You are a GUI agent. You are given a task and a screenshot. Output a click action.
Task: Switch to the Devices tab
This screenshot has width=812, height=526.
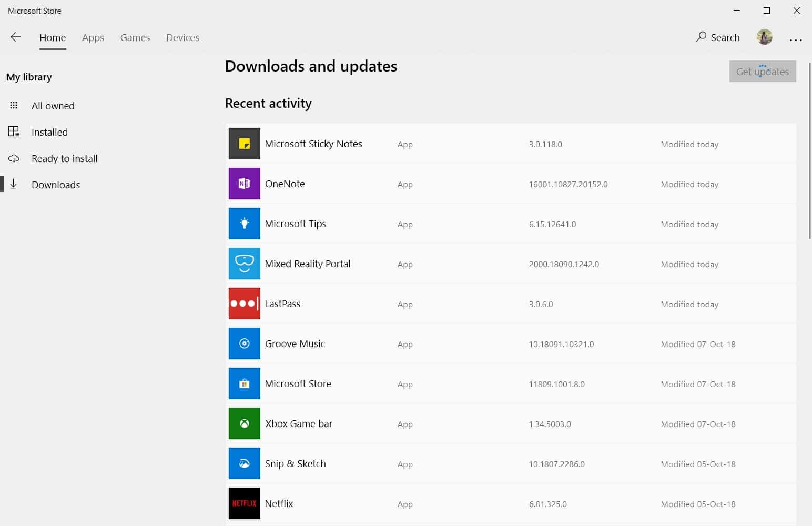click(x=182, y=37)
